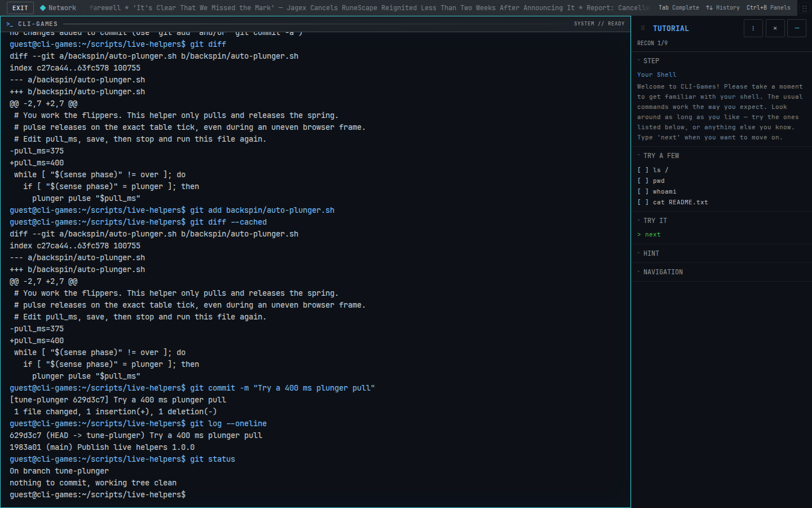This screenshot has width=812, height=508.
Task: Click the CLI-GAMES terminal title
Action: point(38,24)
